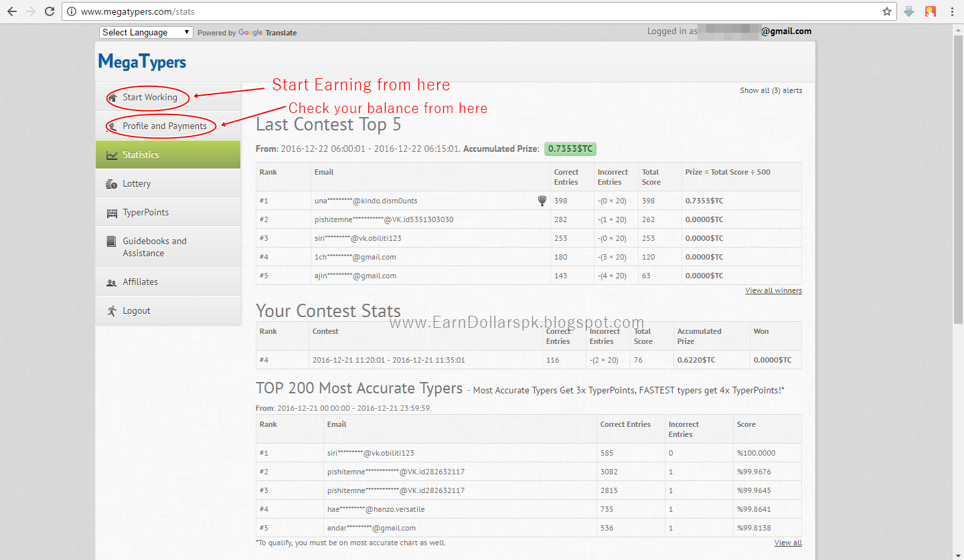Click the browser forward arrow
964x560 pixels.
[x=30, y=11]
